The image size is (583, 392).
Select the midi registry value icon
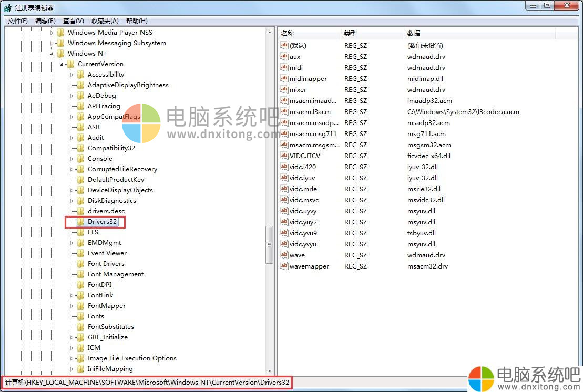284,68
